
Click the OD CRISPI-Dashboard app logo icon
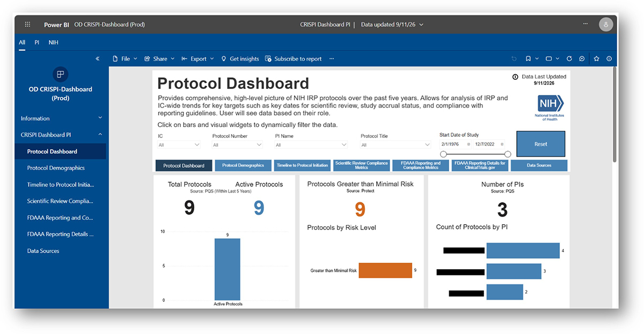(x=60, y=74)
